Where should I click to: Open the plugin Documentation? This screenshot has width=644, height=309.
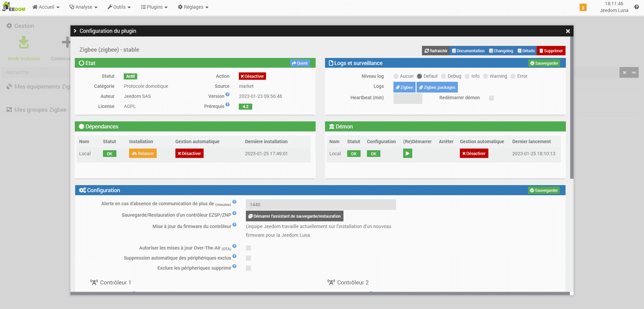coord(468,51)
